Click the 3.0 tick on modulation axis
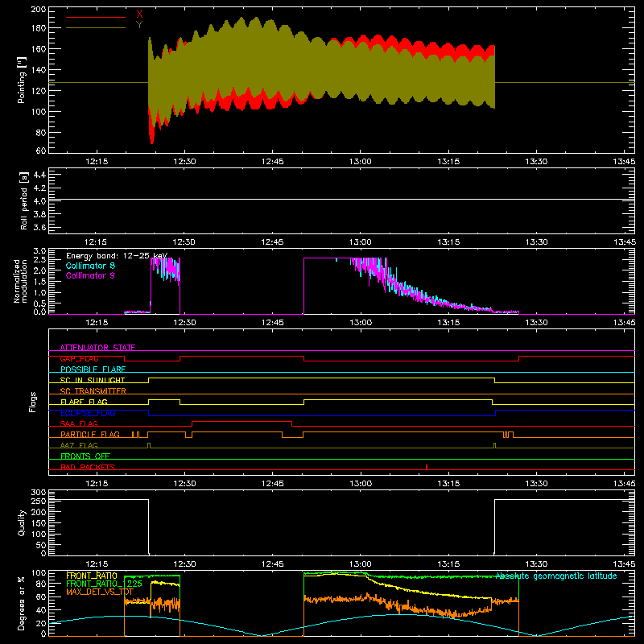Image resolution: width=644 pixels, height=644 pixels. click(39, 251)
